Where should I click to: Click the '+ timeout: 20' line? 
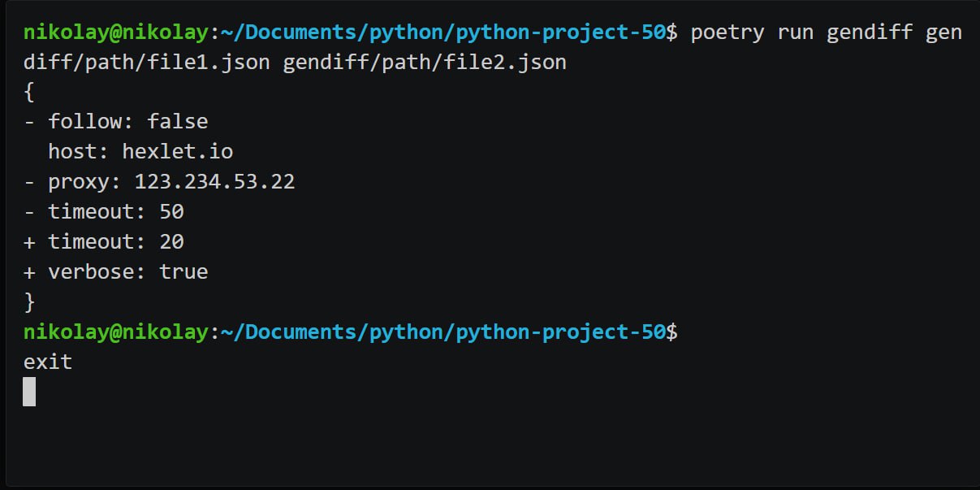pyautogui.click(x=104, y=242)
